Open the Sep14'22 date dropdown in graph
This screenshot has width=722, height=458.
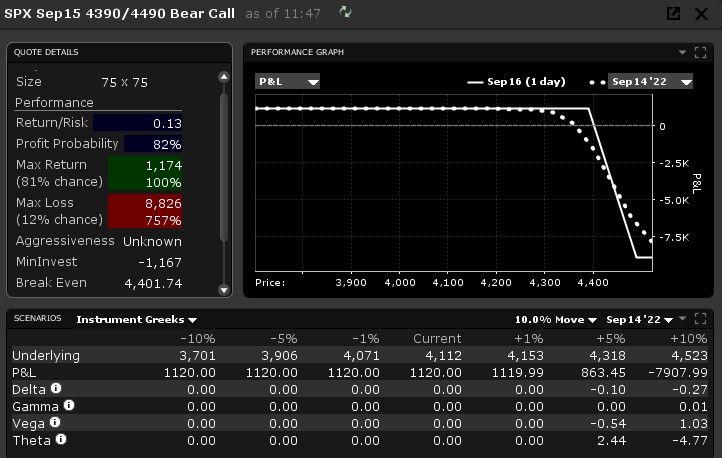(x=651, y=82)
